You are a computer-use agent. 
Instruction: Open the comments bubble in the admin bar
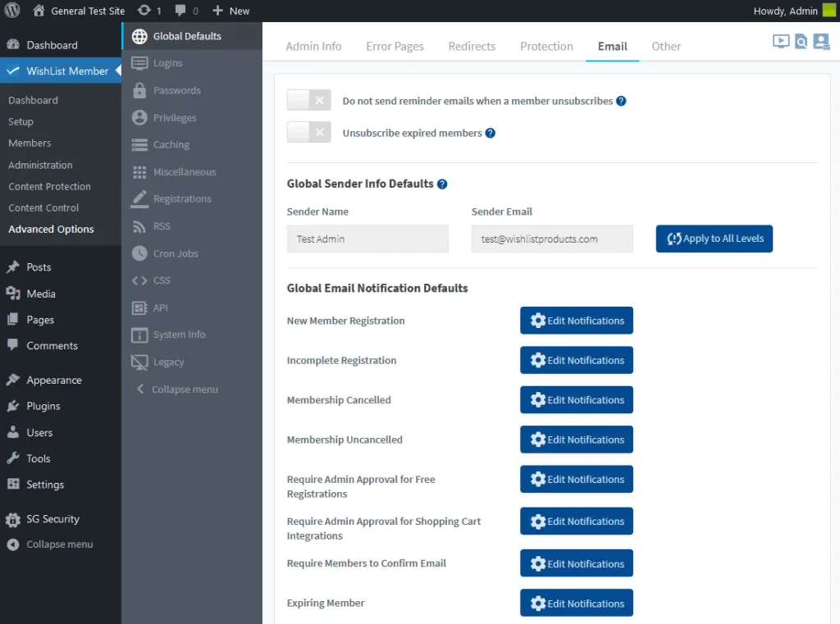[186, 11]
